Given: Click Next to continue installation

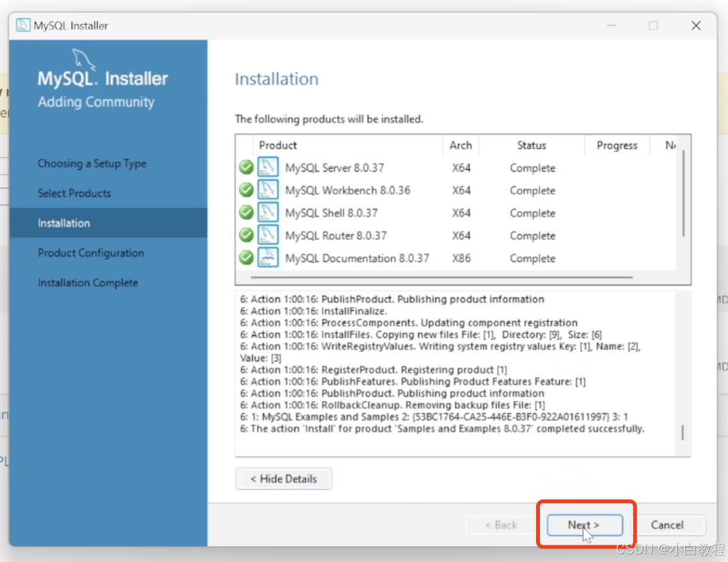Looking at the screenshot, I should [585, 525].
